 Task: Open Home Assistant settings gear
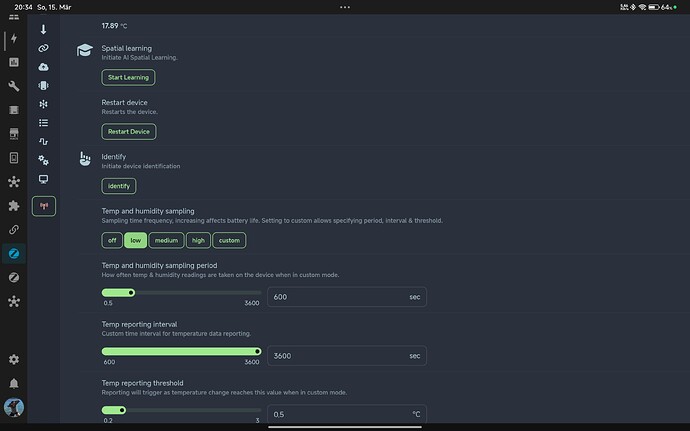pyautogui.click(x=14, y=359)
